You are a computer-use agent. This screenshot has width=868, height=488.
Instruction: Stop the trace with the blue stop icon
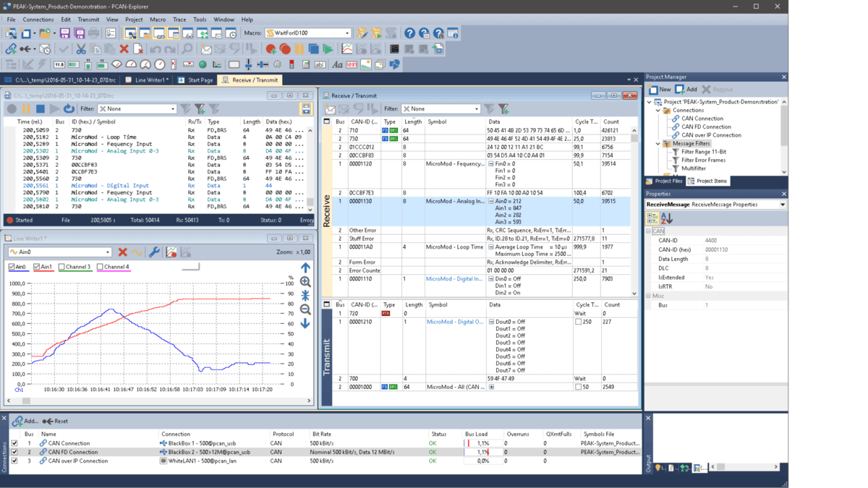[41, 108]
